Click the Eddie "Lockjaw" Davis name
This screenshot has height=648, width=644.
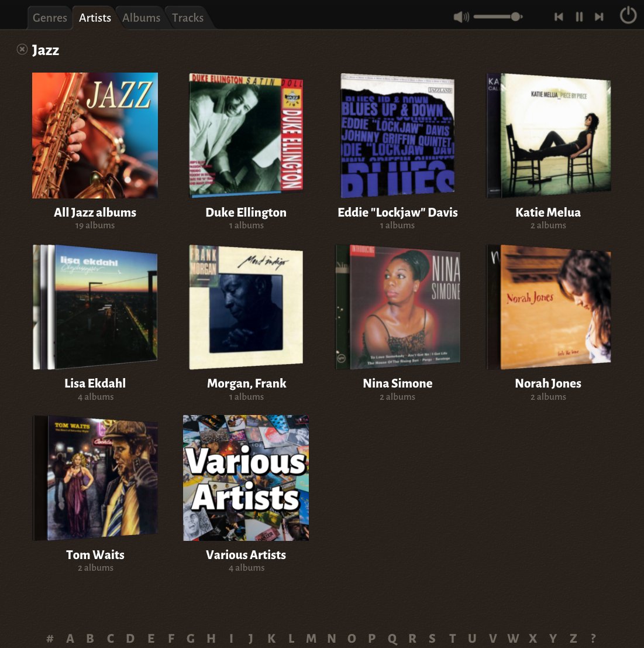coord(398,212)
